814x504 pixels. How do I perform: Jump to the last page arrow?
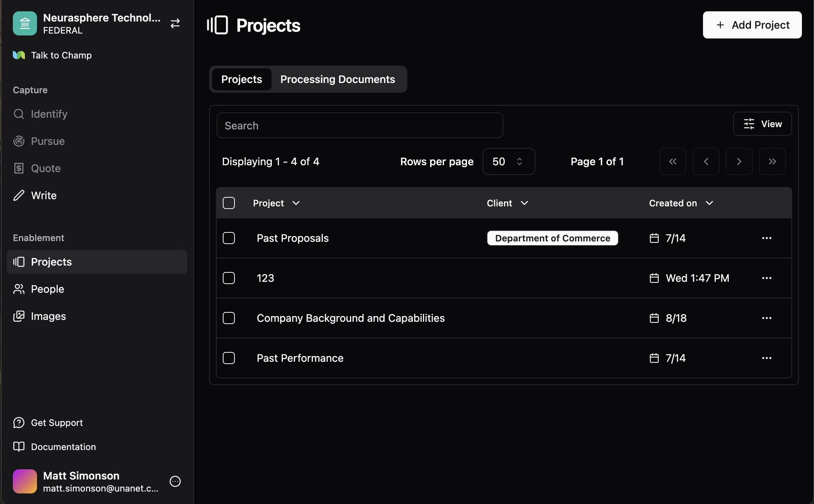(772, 161)
